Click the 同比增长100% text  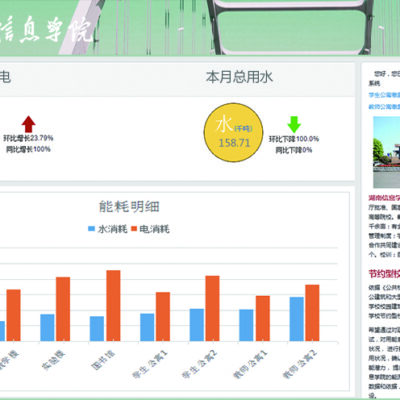click(x=28, y=149)
